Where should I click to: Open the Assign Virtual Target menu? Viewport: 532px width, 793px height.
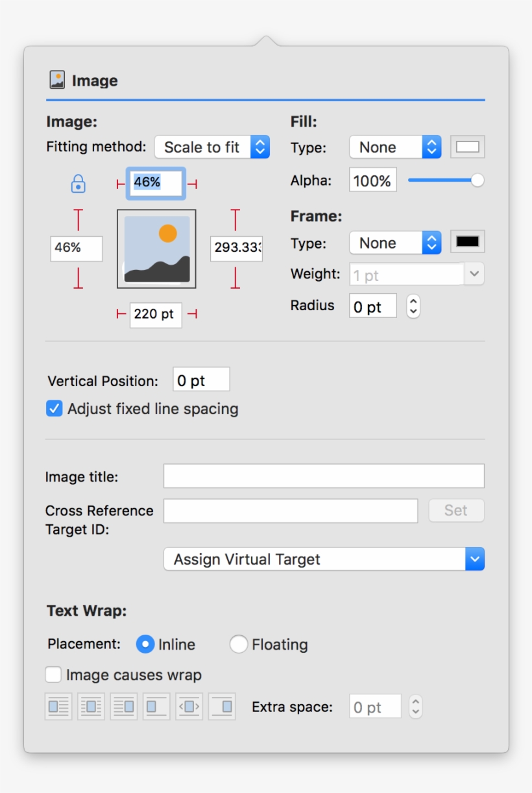[323, 559]
